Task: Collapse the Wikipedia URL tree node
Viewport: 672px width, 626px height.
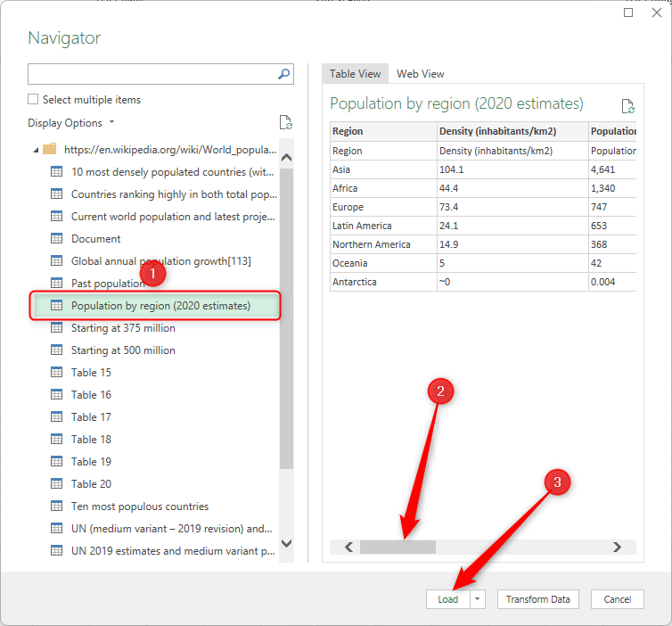Action: coord(36,150)
